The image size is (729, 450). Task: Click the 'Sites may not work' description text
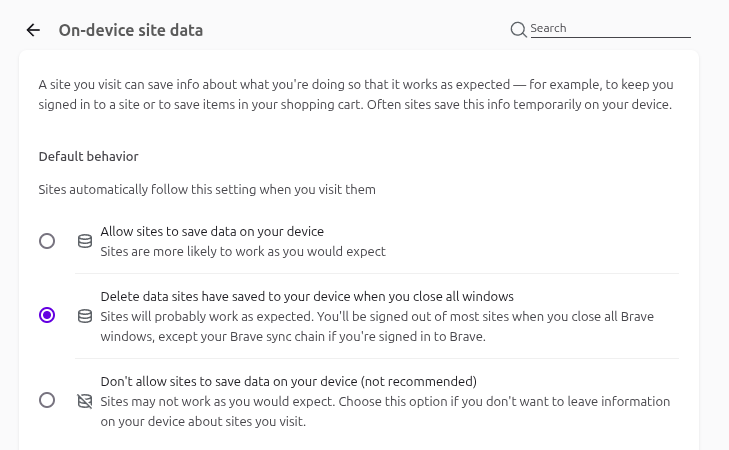coord(385,411)
